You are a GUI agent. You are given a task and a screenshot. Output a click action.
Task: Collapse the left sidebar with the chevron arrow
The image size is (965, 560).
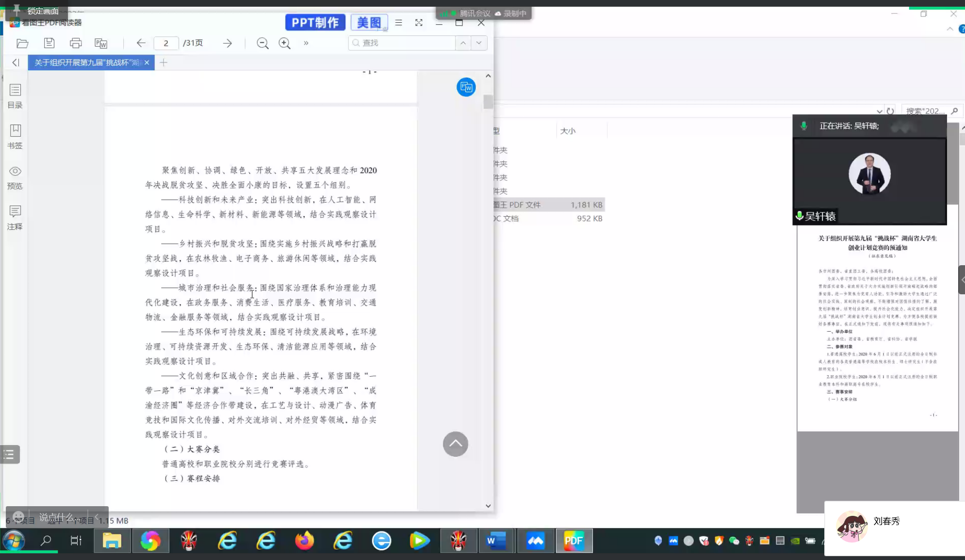[x=15, y=62]
